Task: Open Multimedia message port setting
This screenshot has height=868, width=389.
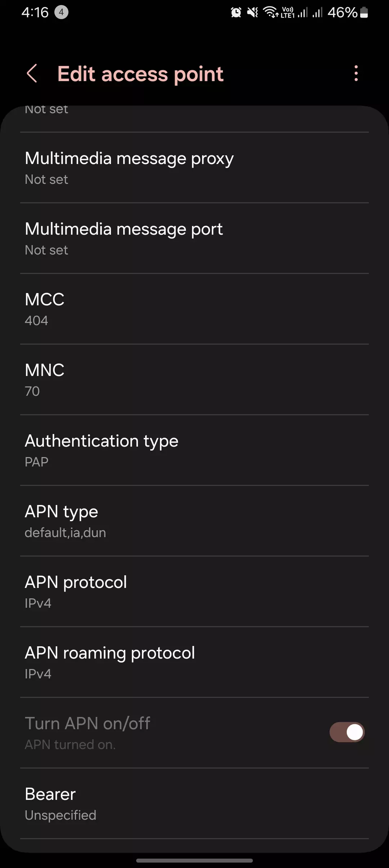Action: (x=194, y=238)
